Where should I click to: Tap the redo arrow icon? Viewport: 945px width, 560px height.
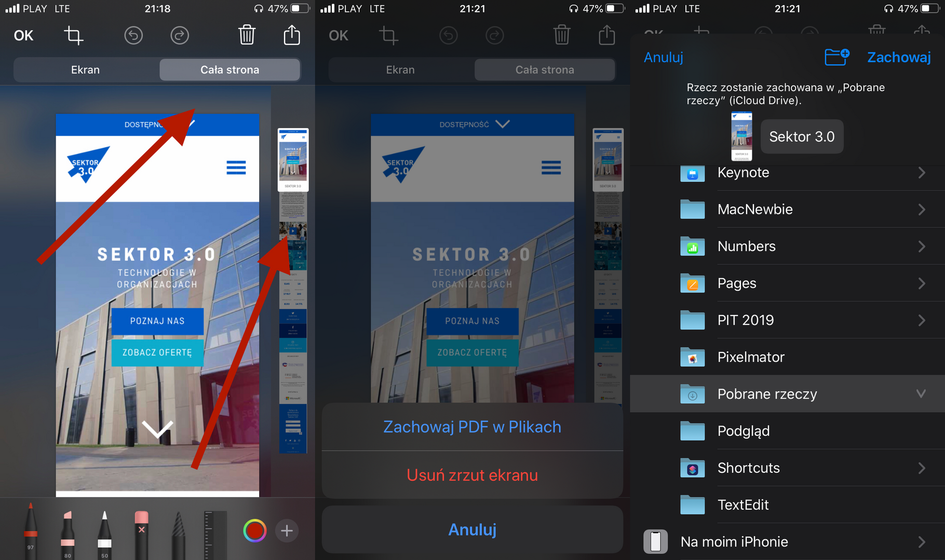180,36
